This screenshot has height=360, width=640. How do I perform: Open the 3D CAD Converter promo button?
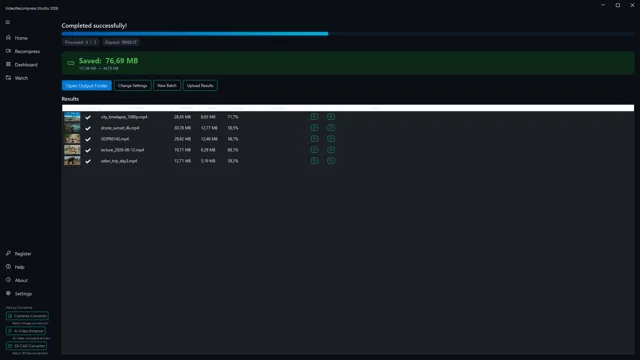tap(26, 346)
